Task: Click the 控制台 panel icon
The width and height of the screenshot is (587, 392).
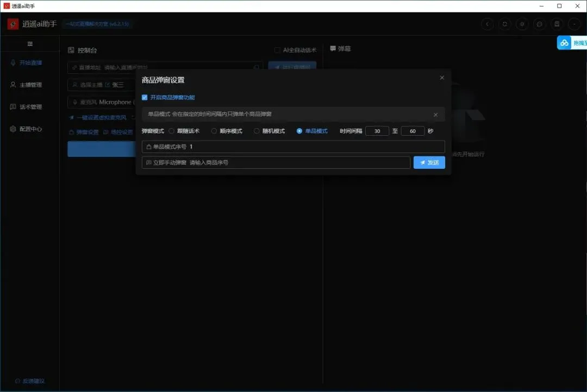Action: (x=71, y=50)
